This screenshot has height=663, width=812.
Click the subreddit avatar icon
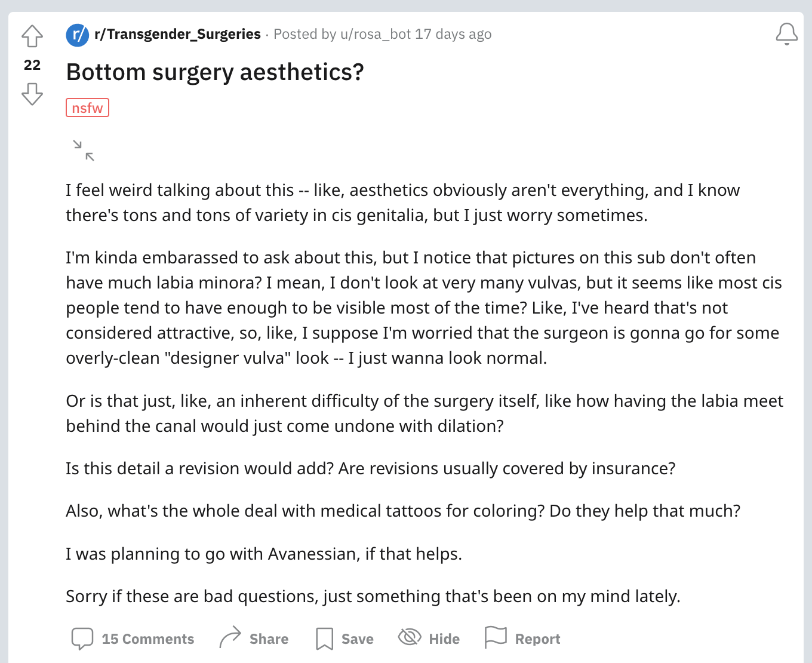tap(78, 35)
